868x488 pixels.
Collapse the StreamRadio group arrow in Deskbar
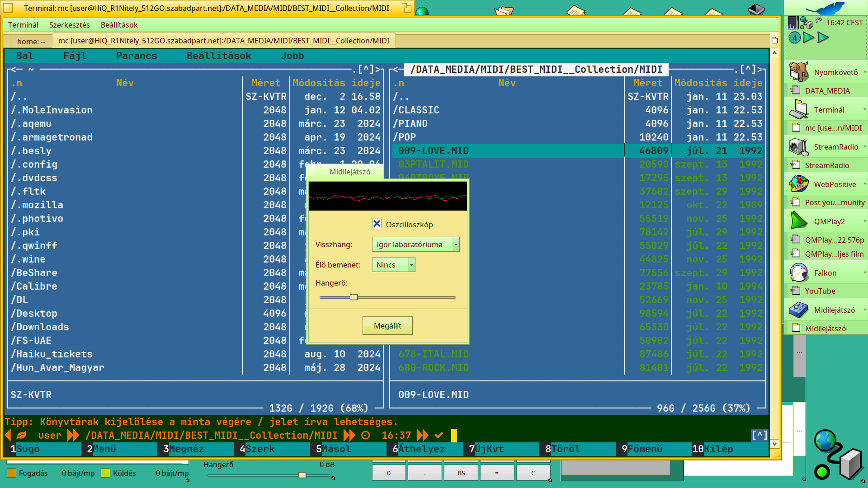coord(864,146)
